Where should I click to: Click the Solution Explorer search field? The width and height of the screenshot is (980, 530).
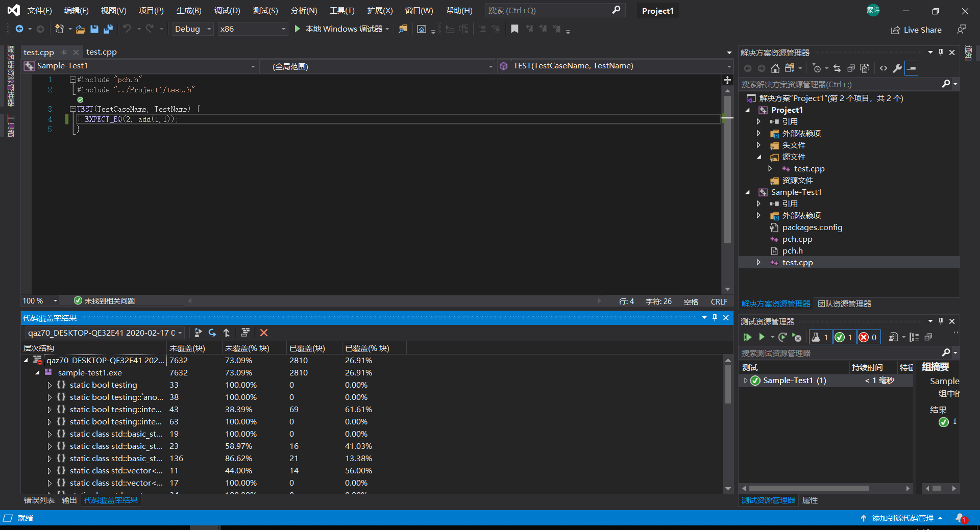pos(849,84)
